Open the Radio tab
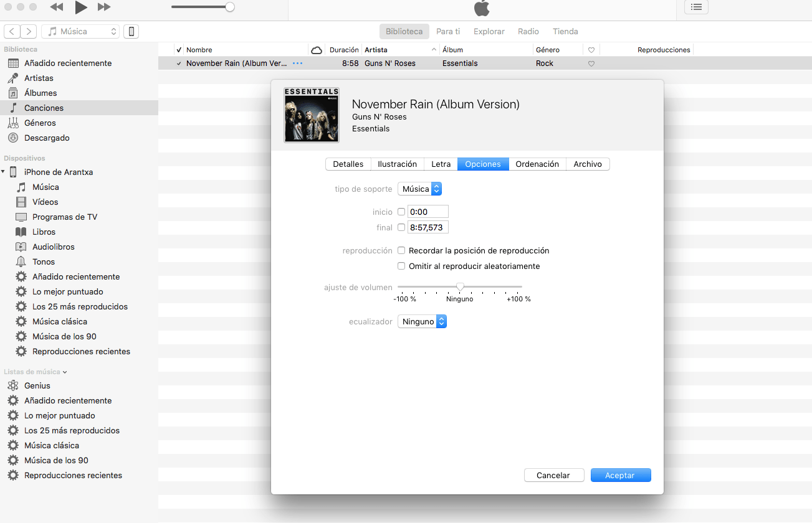 [x=528, y=31]
